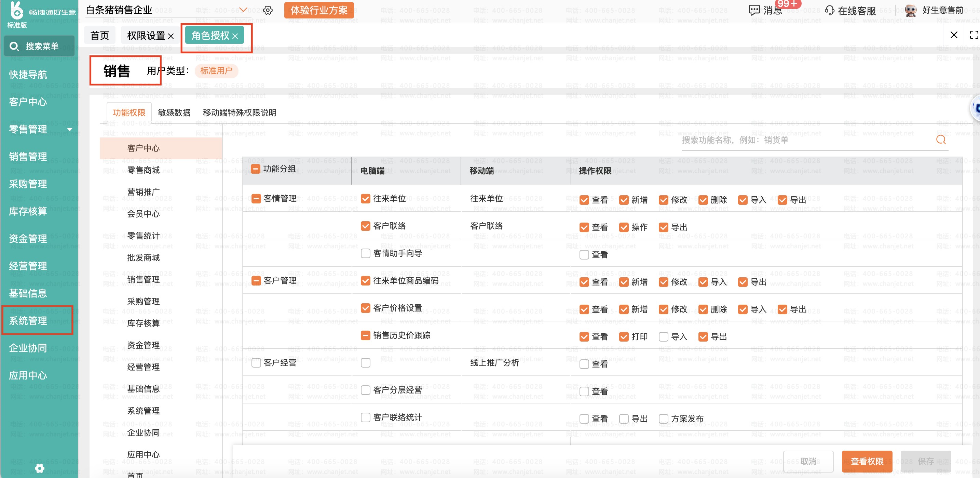Open 系统管理 in the green sidebar
The width and height of the screenshot is (980, 478).
[x=28, y=321]
